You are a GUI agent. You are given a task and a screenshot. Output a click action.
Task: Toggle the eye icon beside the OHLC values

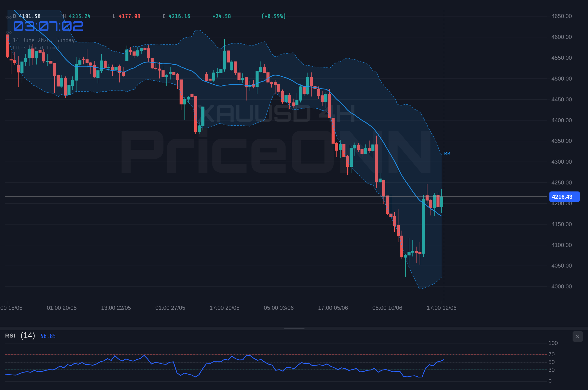coord(8,17)
